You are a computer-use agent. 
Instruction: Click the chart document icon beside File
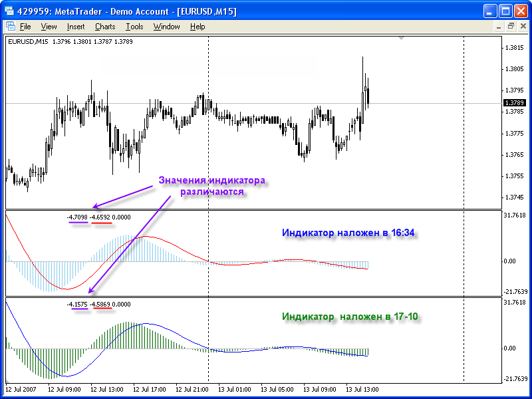click(x=11, y=27)
